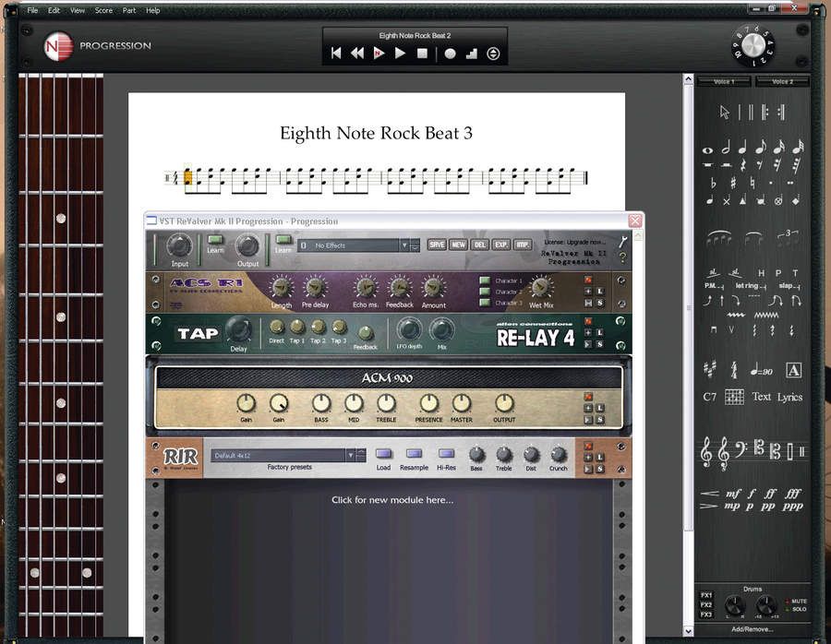Select the boxed A rehearsal mark tool
This screenshot has width=831, height=644.
(x=793, y=370)
